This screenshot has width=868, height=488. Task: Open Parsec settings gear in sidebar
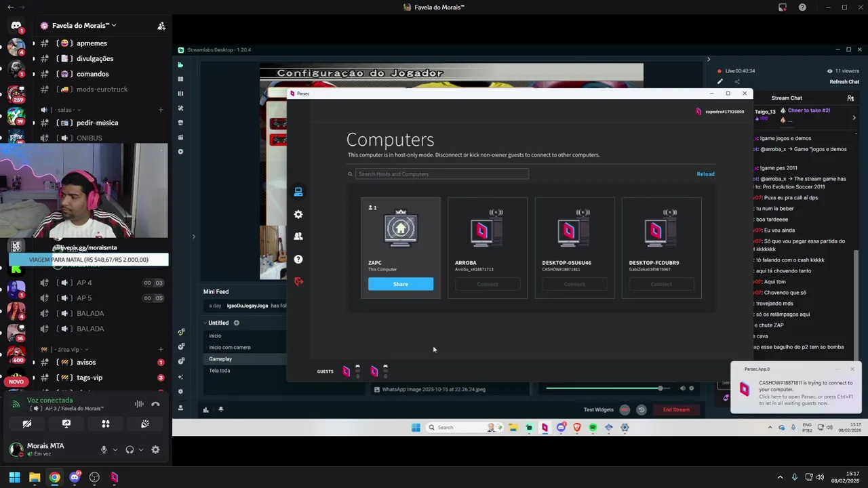298,214
